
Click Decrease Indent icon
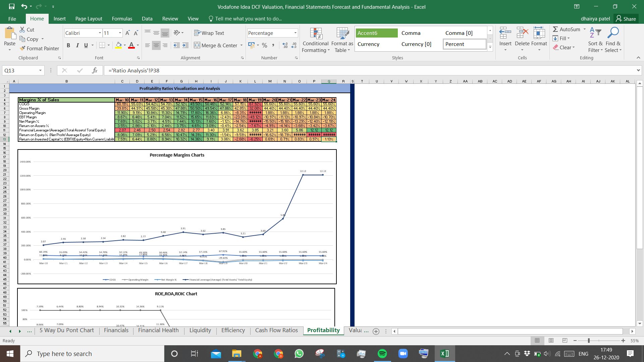tap(177, 45)
